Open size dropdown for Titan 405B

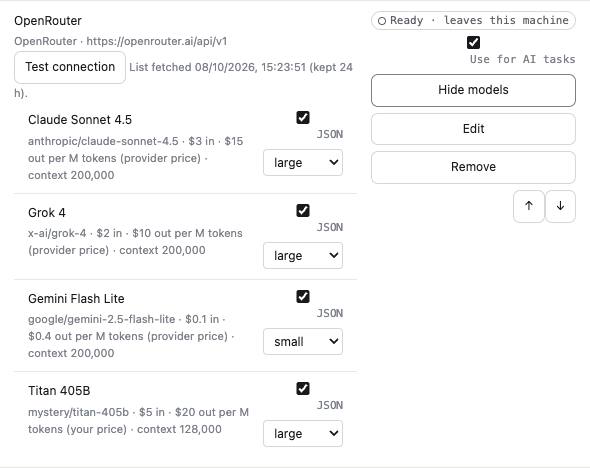tap(303, 433)
